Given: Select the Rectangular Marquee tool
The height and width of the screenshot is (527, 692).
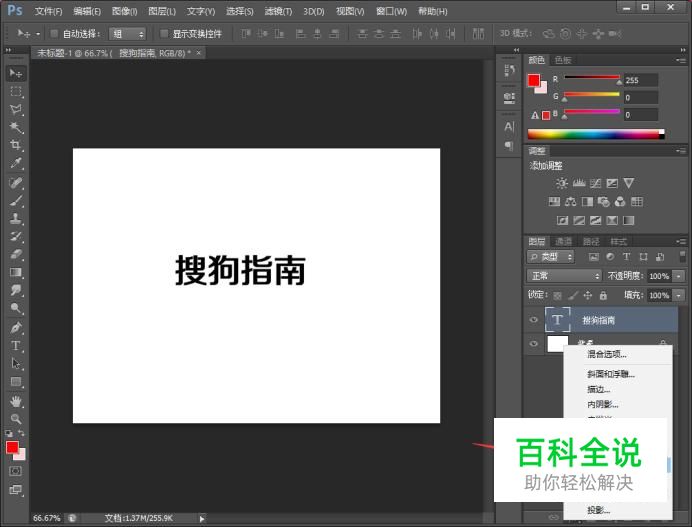Looking at the screenshot, I should (16, 91).
